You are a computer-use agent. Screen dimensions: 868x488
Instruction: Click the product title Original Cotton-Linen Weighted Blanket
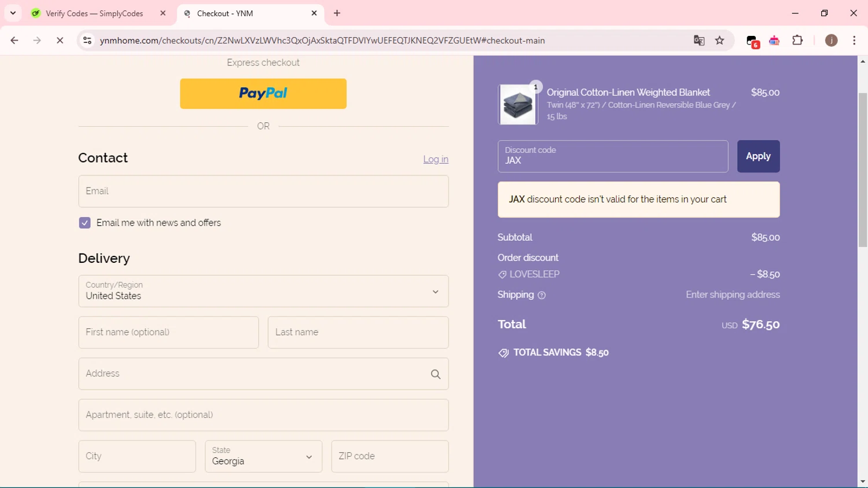point(628,93)
